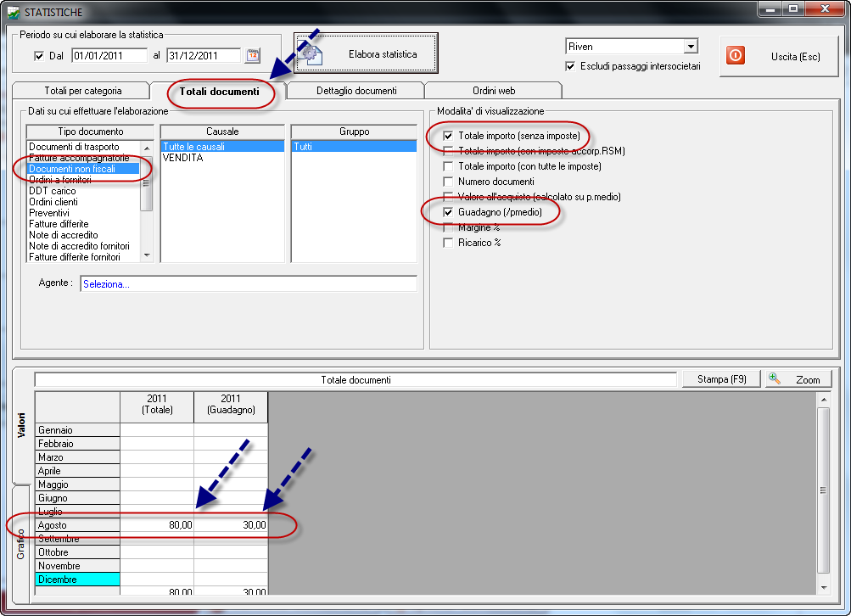Click the Ottobre row header
This screenshot has height=616, width=851.
(77, 552)
